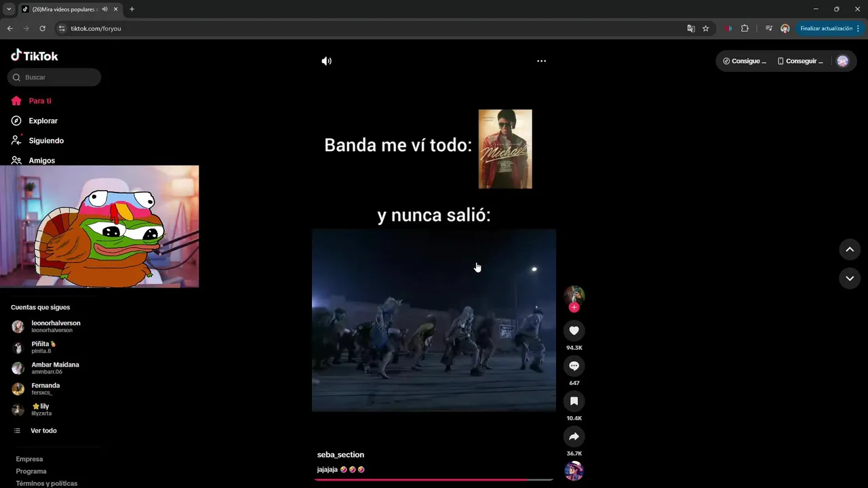Open Fernanda account

[x=36, y=389]
